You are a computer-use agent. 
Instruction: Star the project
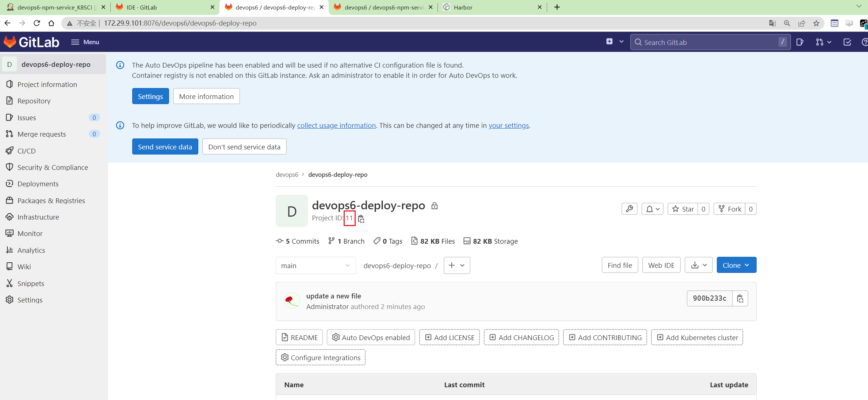(x=683, y=209)
